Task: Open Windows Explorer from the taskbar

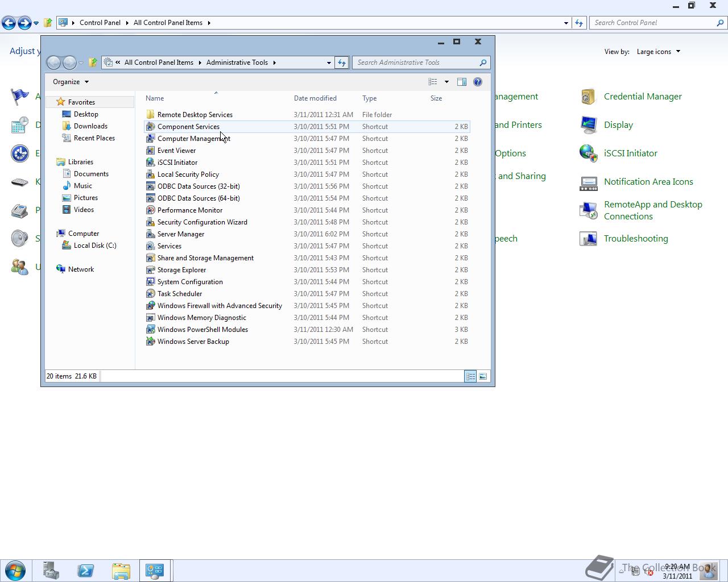Action: [121, 571]
